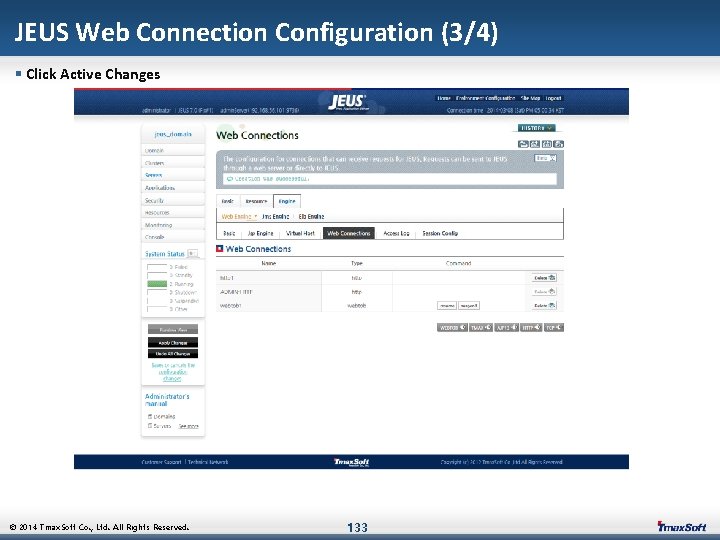Image resolution: width=720 pixels, height=540 pixels.
Task: Add an HTTP connection
Action: pos(531,327)
